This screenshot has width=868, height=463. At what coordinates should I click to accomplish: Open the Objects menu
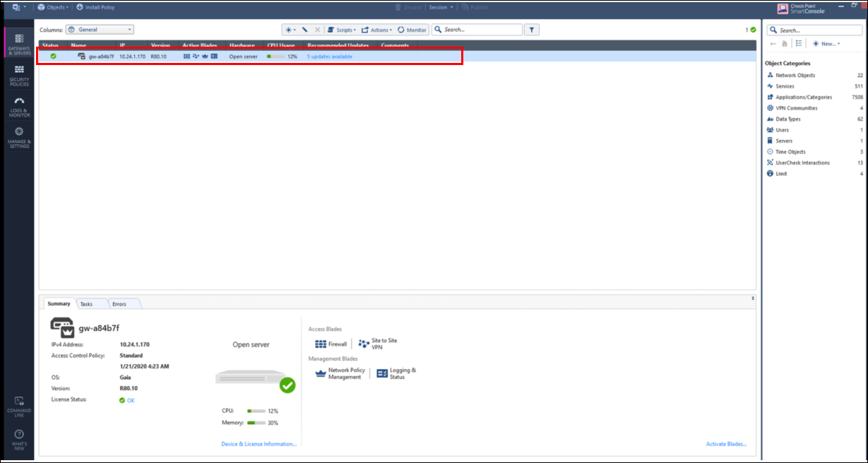click(53, 7)
